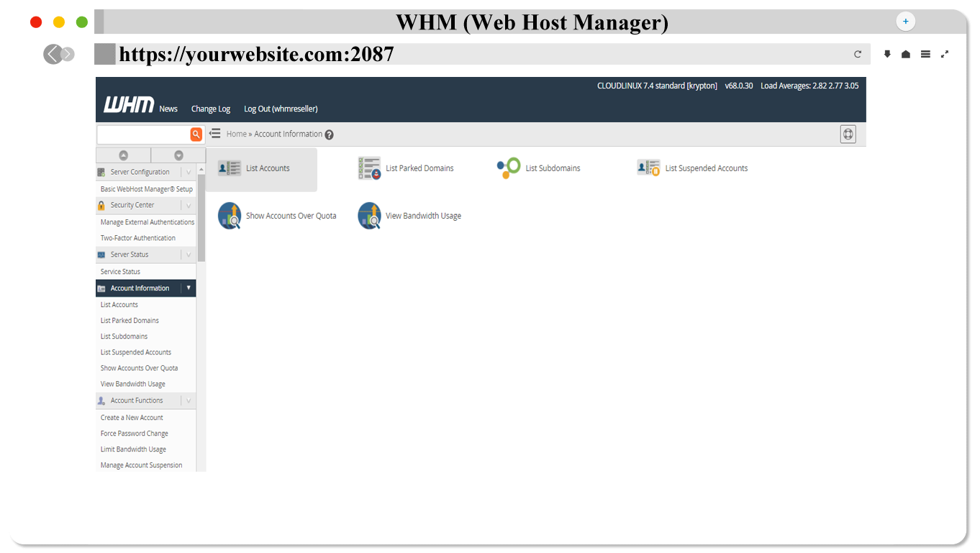Open Create a New Account link
Image resolution: width=980 pixels, height=553 pixels.
(132, 418)
